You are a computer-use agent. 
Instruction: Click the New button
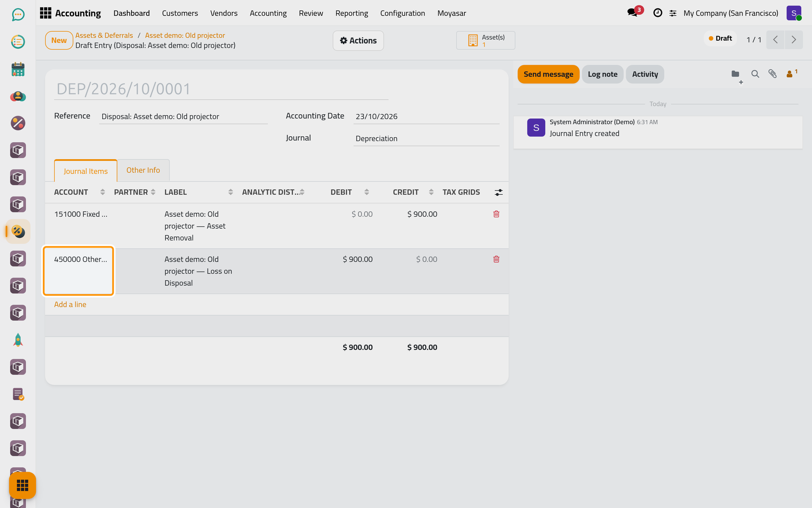59,40
